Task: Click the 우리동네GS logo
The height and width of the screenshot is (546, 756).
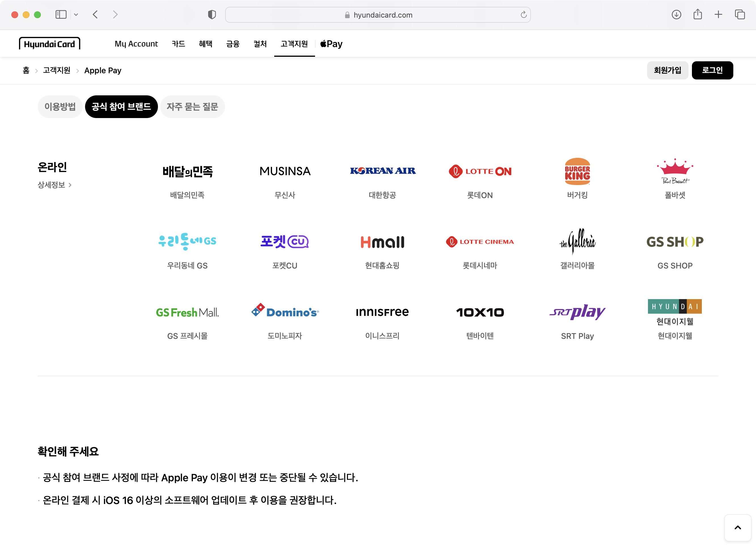Action: tap(187, 241)
